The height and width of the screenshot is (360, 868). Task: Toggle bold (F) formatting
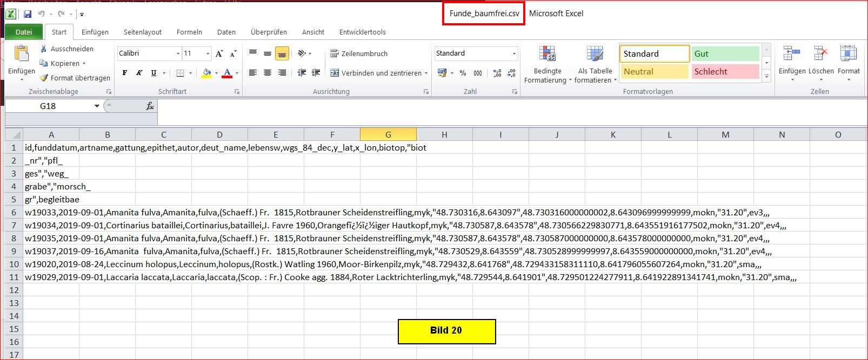[x=125, y=73]
